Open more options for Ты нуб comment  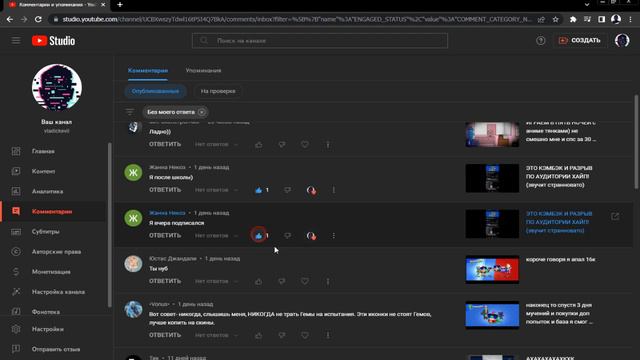point(328,282)
